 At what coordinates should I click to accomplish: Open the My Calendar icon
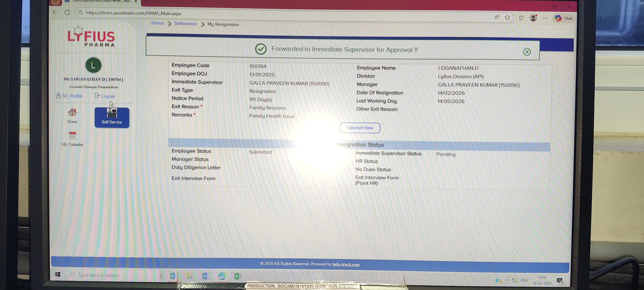(72, 136)
